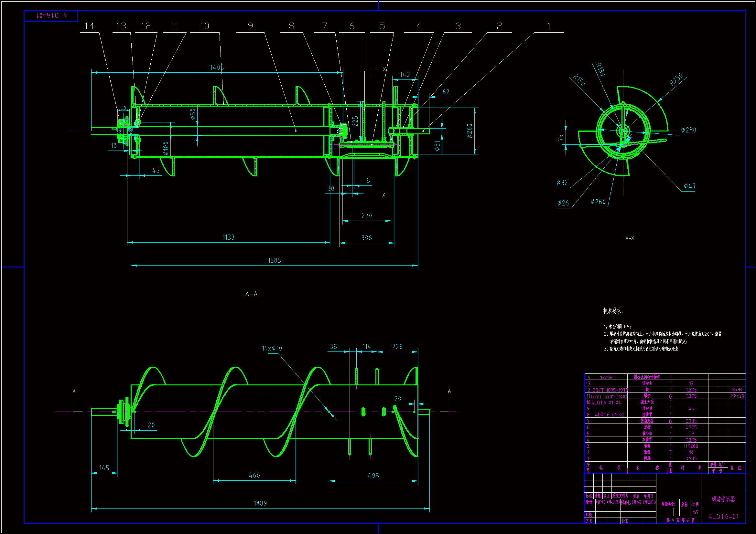Click the 4LQ1.6-01 title block drawing number

(x=723, y=517)
